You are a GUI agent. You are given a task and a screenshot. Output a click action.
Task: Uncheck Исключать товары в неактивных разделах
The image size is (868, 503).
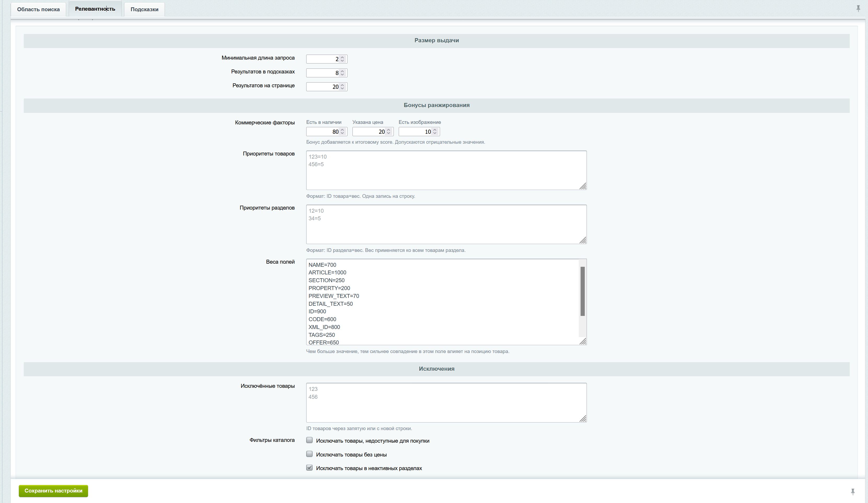[309, 467]
